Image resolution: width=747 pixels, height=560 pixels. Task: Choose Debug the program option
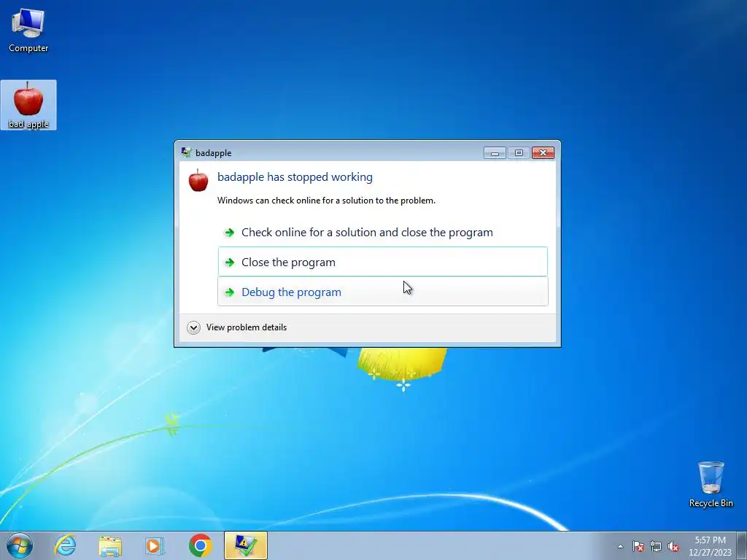point(382,292)
